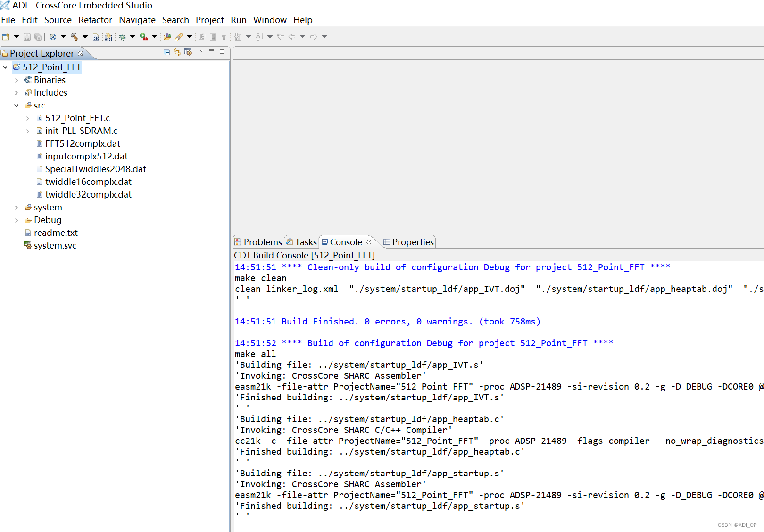
Task: Click Collapse All in Project Explorer
Action: click(x=166, y=52)
